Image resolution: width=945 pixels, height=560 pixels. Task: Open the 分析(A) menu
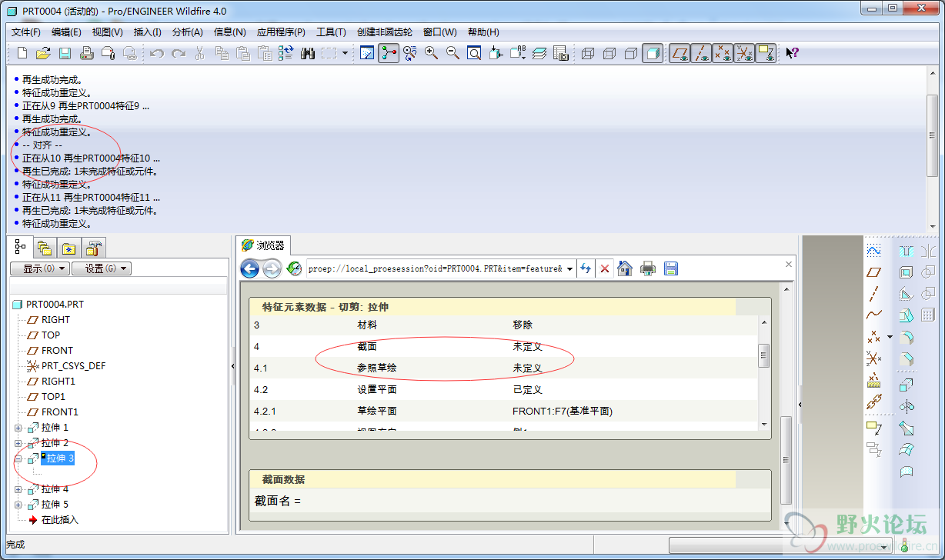click(x=188, y=32)
